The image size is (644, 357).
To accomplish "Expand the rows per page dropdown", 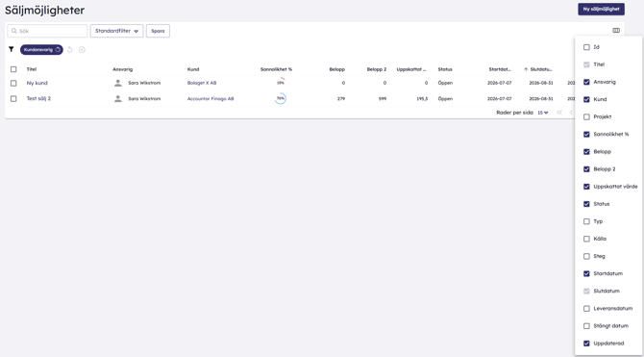I will 543,113.
